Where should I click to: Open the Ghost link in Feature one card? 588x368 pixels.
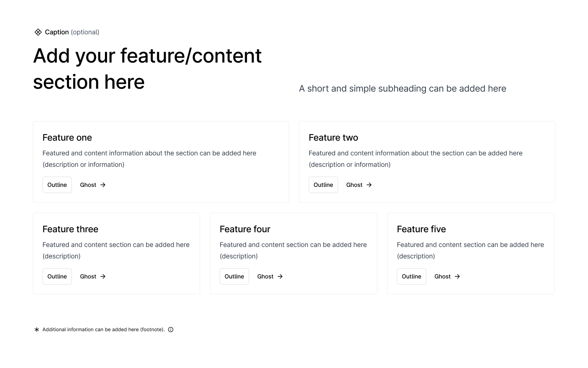click(x=93, y=185)
